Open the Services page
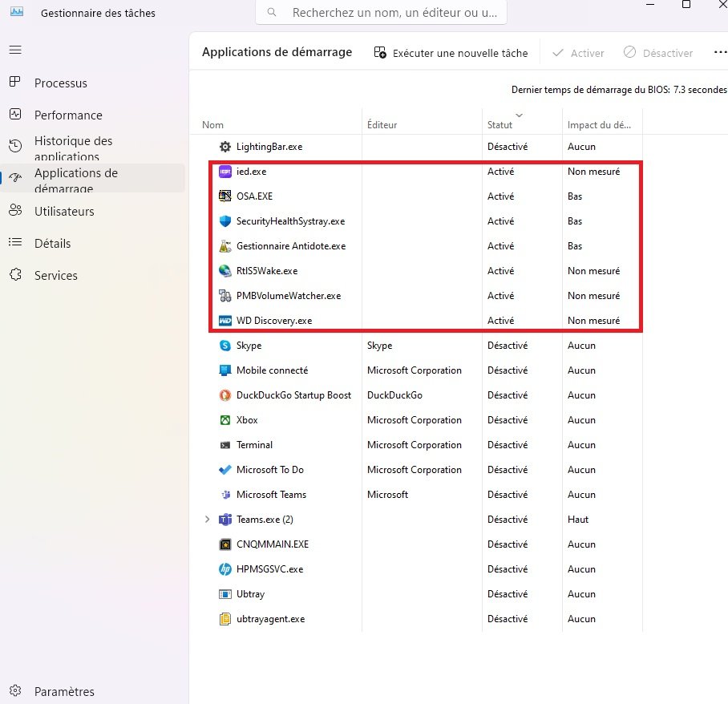The image size is (728, 704). (x=55, y=275)
